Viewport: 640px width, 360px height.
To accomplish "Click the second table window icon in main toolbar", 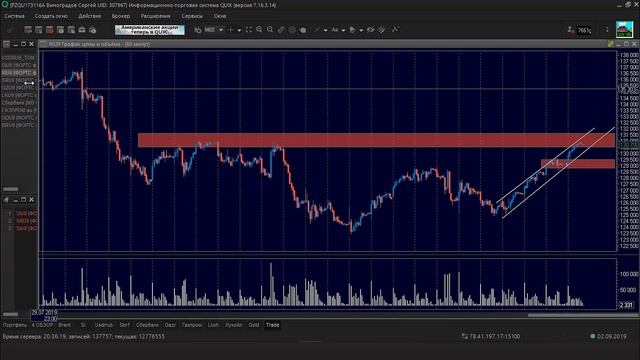I will (x=39, y=30).
